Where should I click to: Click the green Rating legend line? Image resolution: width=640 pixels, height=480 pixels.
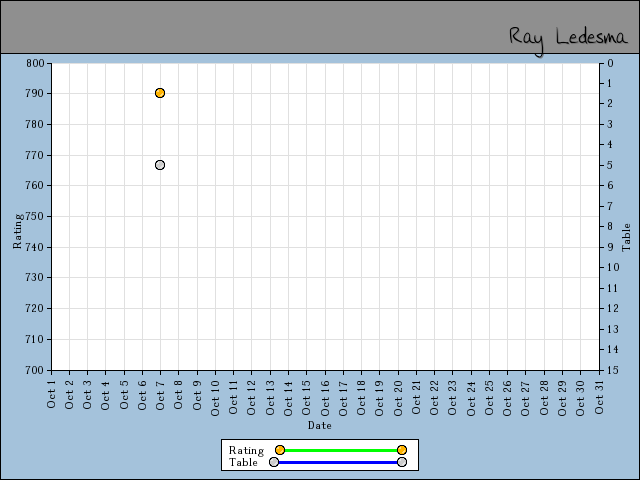(341, 450)
